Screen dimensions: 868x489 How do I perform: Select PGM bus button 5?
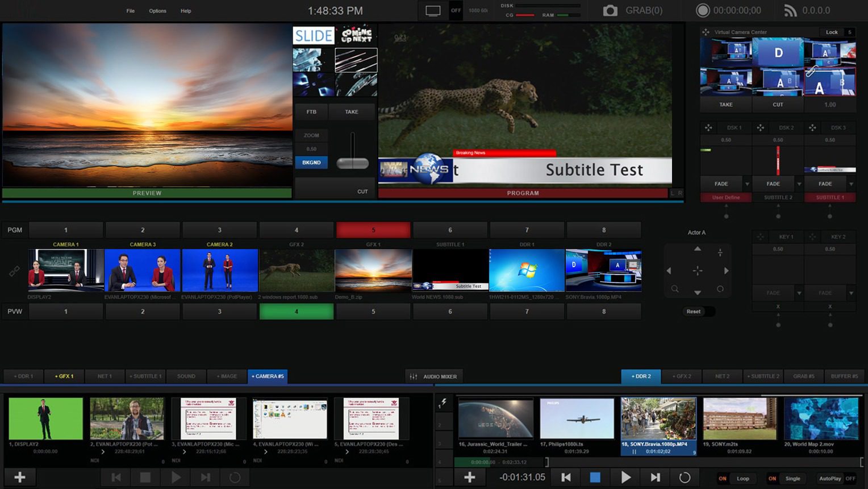pyautogui.click(x=373, y=230)
